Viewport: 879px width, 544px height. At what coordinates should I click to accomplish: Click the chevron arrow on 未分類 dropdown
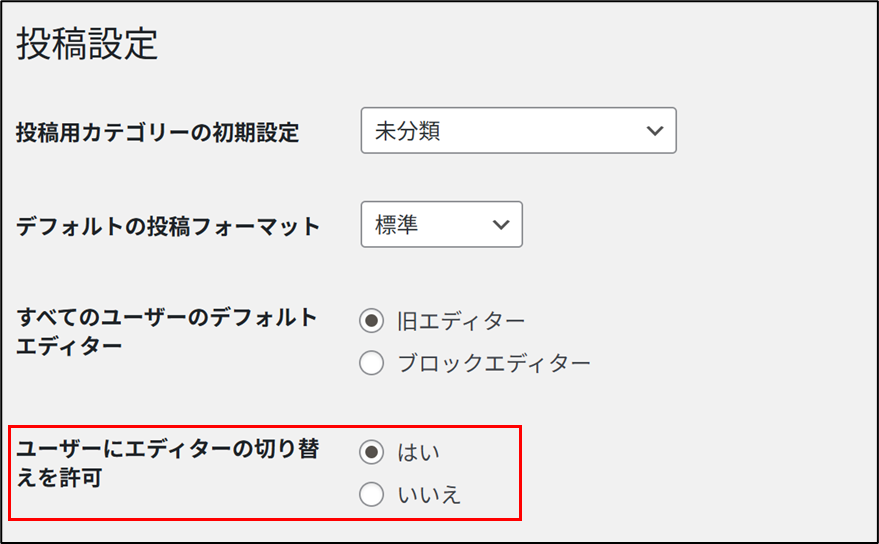655,131
